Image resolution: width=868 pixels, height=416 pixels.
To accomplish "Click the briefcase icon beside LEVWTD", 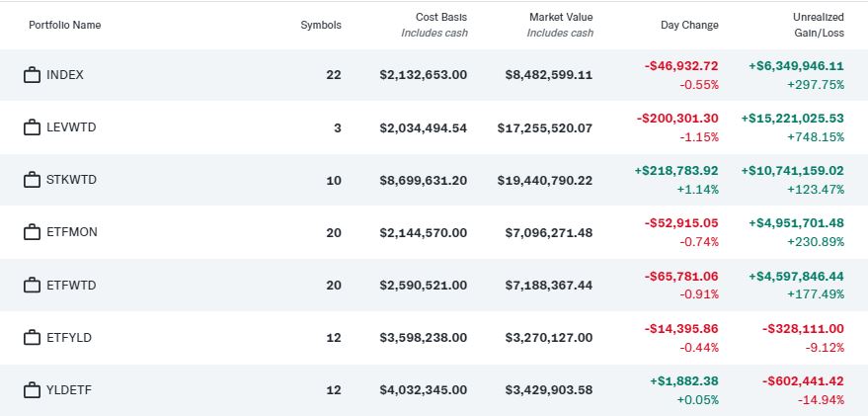I will (32, 127).
